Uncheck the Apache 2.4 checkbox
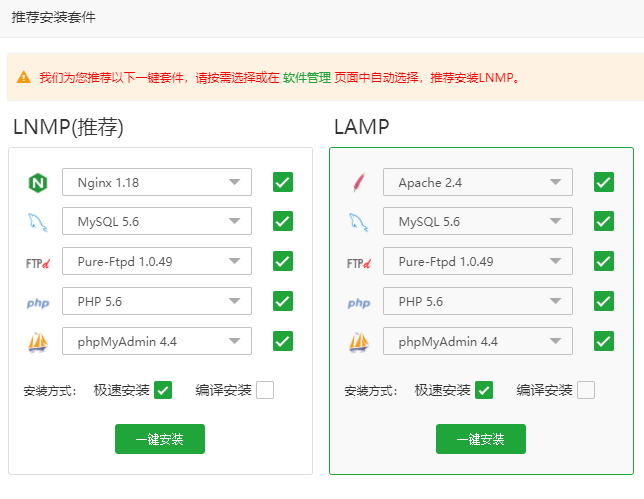The height and width of the screenshot is (499, 644). coord(604,182)
